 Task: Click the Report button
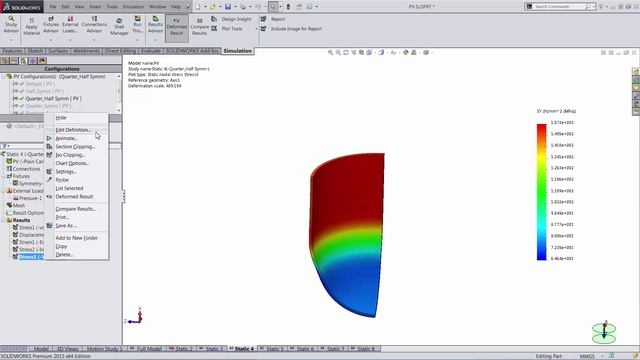[x=273, y=19]
